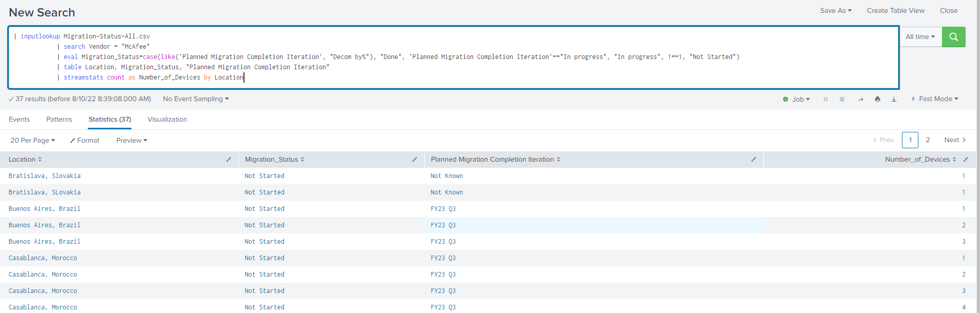
Task: Open the Preview dropdown
Action: coord(131,140)
